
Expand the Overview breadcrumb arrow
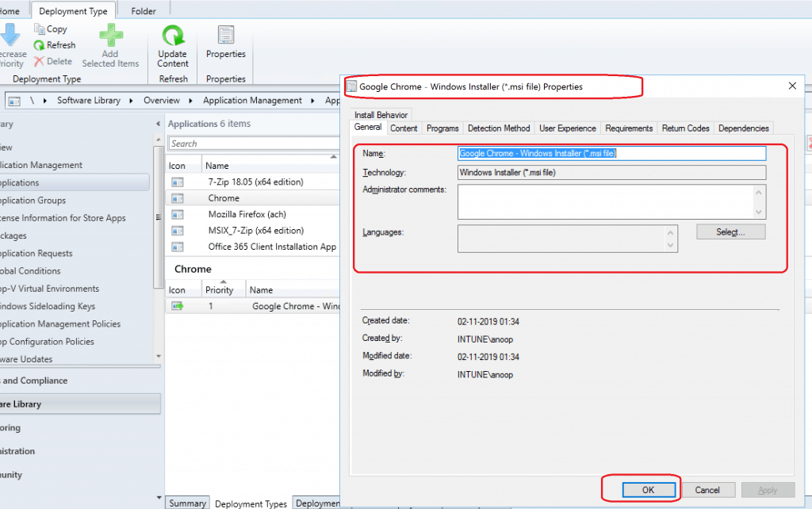coord(190,101)
